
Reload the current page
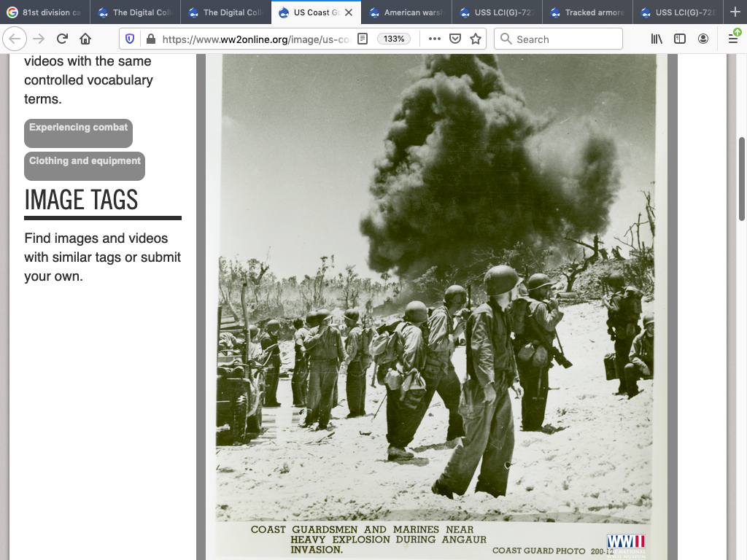point(62,39)
